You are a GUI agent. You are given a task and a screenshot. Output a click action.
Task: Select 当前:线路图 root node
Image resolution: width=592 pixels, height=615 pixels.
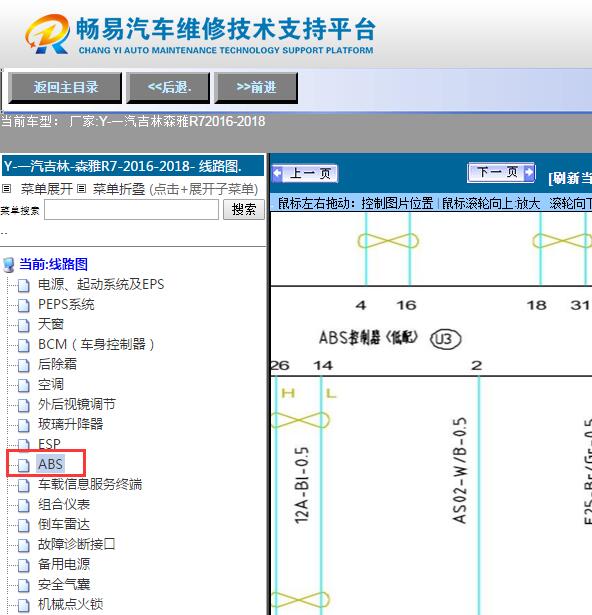53,264
